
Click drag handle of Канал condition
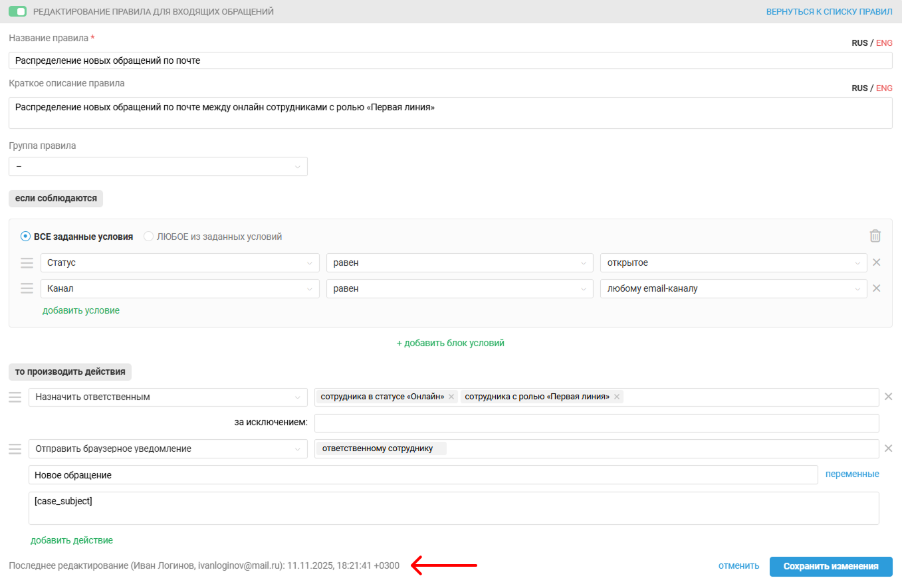[x=27, y=288]
